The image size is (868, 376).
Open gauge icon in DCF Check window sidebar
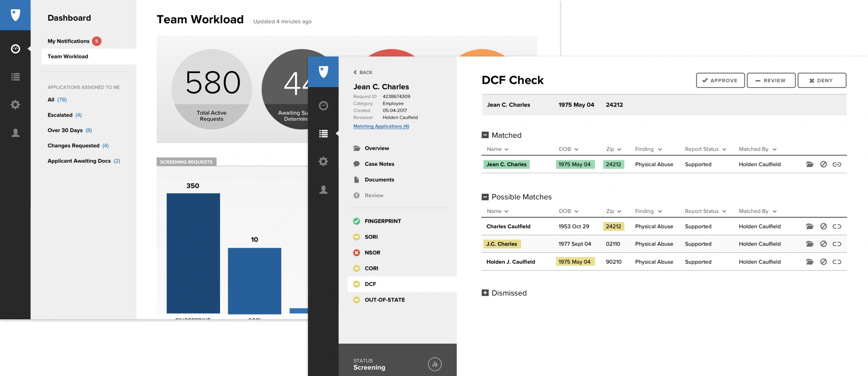[323, 105]
